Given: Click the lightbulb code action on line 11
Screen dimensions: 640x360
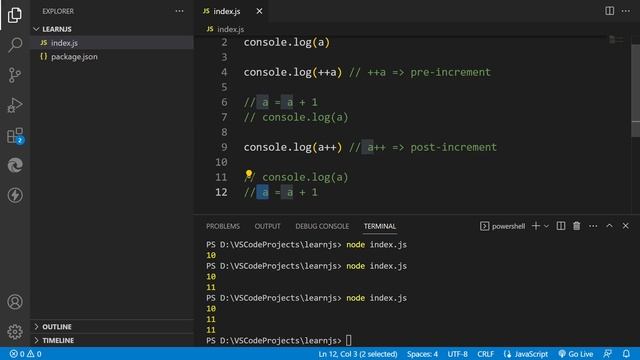Looking at the screenshot, I should pos(249,174).
